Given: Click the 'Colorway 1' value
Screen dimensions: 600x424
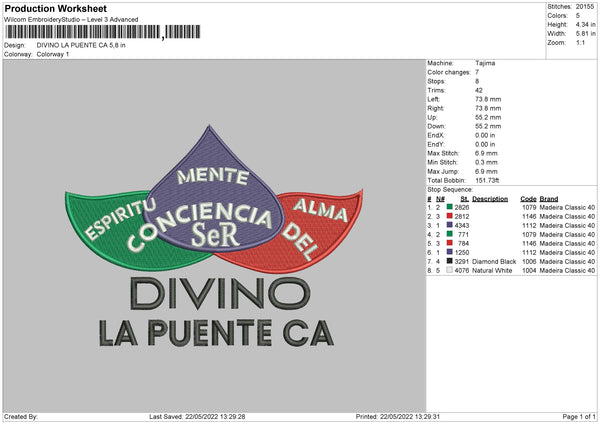Looking at the screenshot, I should point(53,54).
